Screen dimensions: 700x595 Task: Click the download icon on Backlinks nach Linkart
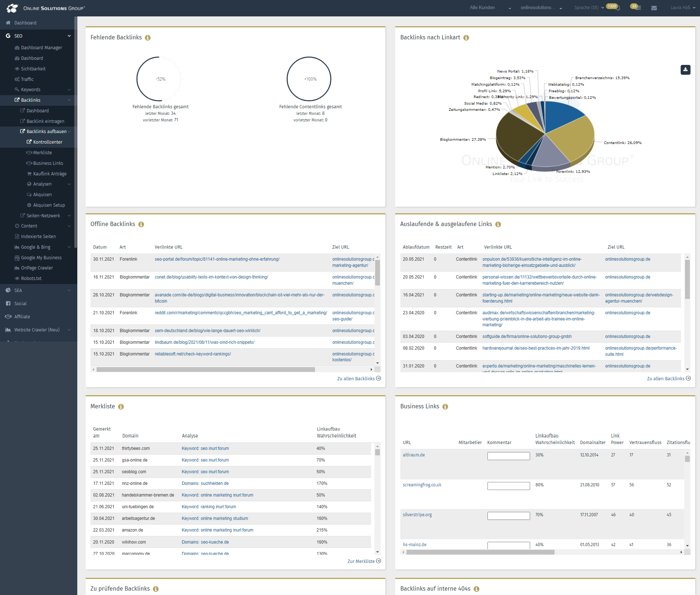pos(685,70)
